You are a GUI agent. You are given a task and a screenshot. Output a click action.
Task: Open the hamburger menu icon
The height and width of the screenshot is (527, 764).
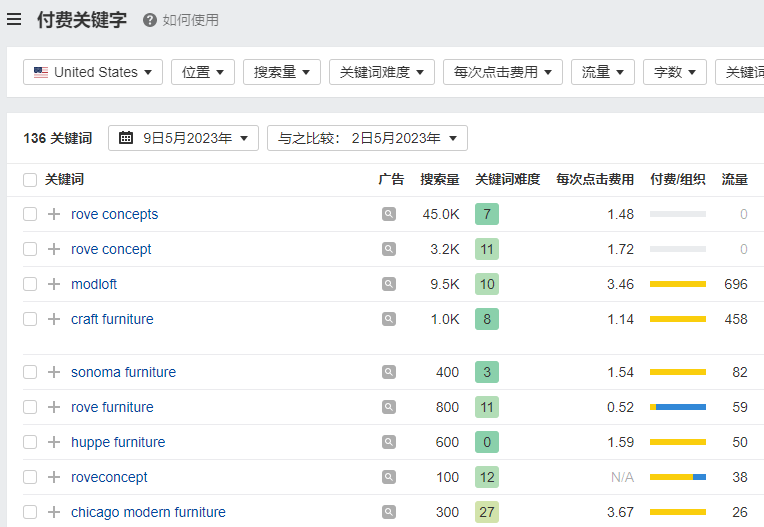pos(14,19)
